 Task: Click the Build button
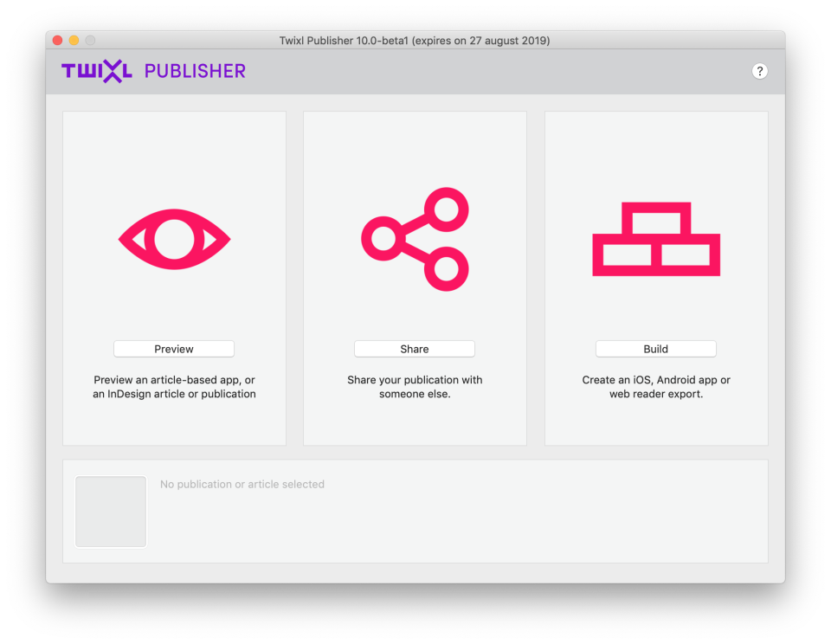pos(655,349)
